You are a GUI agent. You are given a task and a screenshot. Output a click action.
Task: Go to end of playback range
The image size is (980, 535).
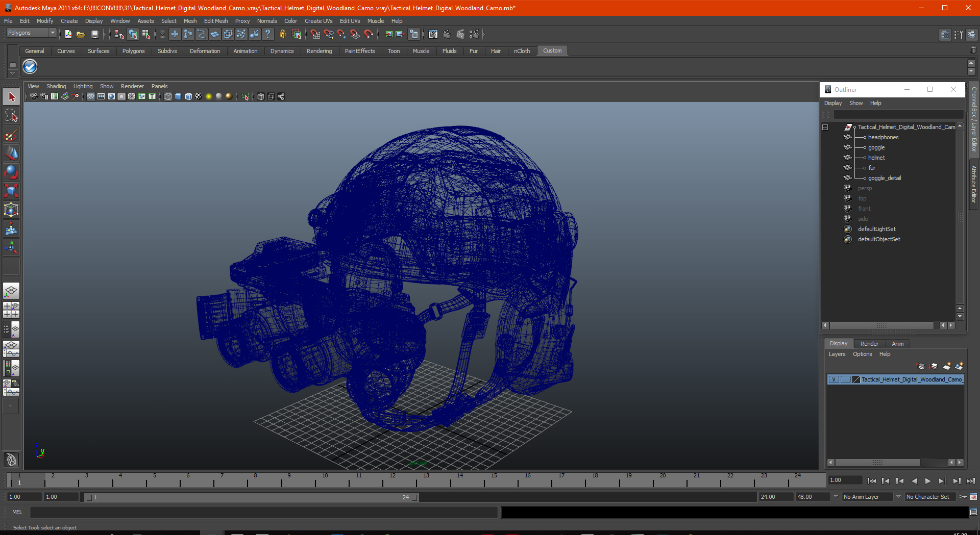[x=970, y=481]
